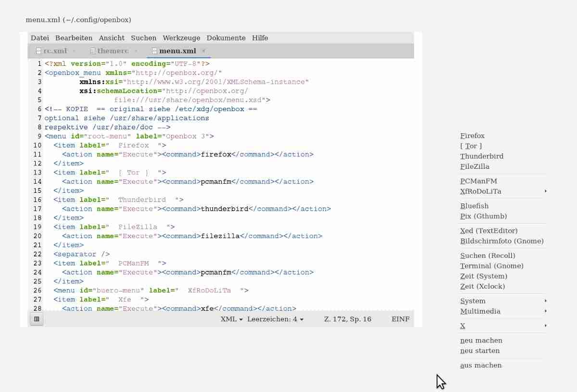This screenshot has width=577, height=392.
Task: Choose 'aus machen' in the menu
Action: pos(481,365)
